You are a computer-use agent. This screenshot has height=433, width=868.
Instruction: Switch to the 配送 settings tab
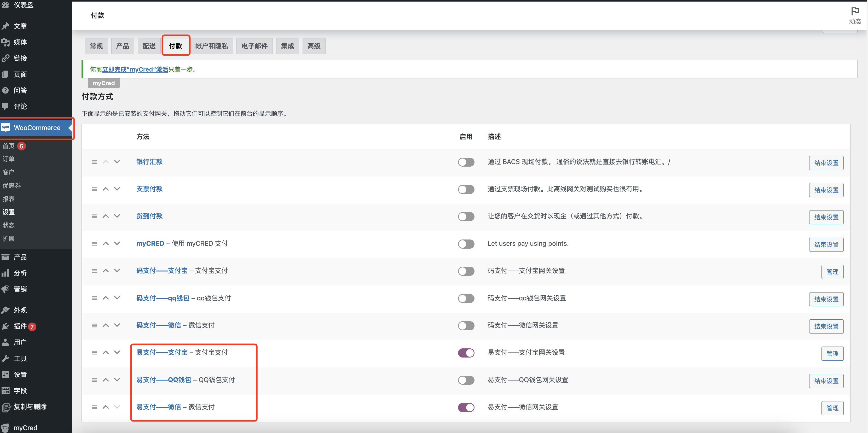point(149,46)
